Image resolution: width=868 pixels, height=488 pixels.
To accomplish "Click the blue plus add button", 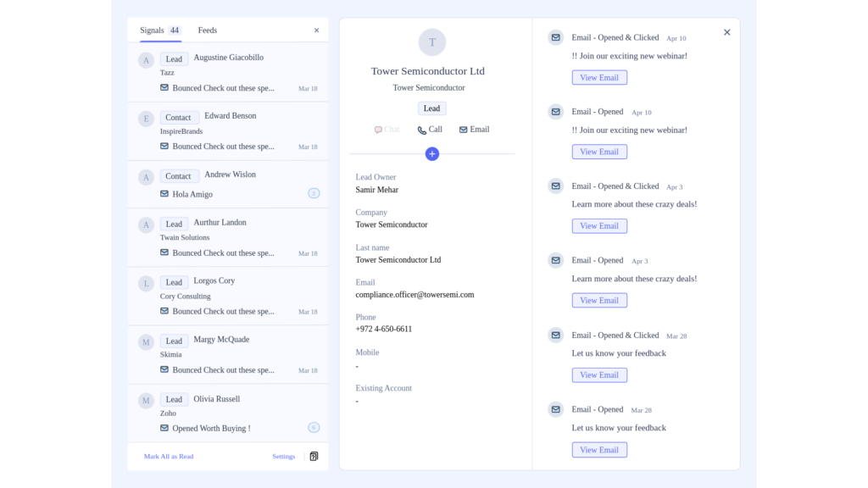I will pos(432,153).
